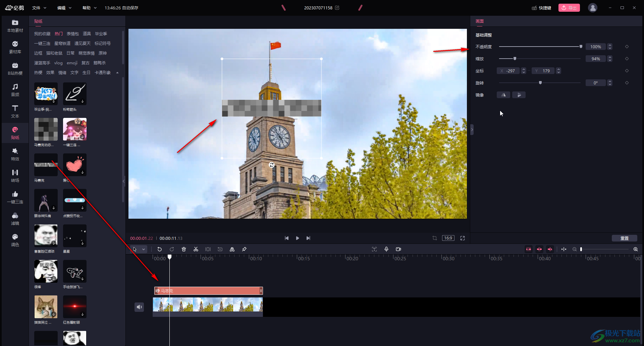Toggle the rotation keyframe diamond
The height and width of the screenshot is (346, 644).
[627, 83]
